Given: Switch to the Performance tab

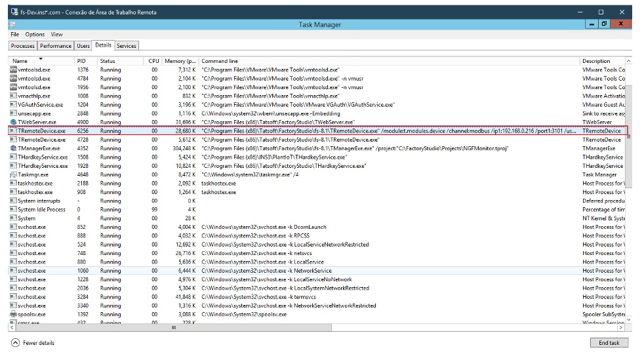Looking at the screenshot, I should point(56,46).
